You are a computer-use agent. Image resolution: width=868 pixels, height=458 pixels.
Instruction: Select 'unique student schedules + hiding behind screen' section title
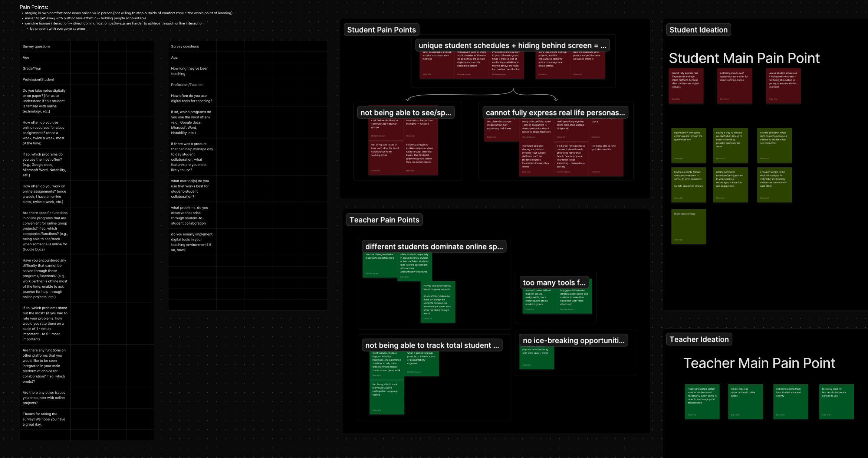512,46
